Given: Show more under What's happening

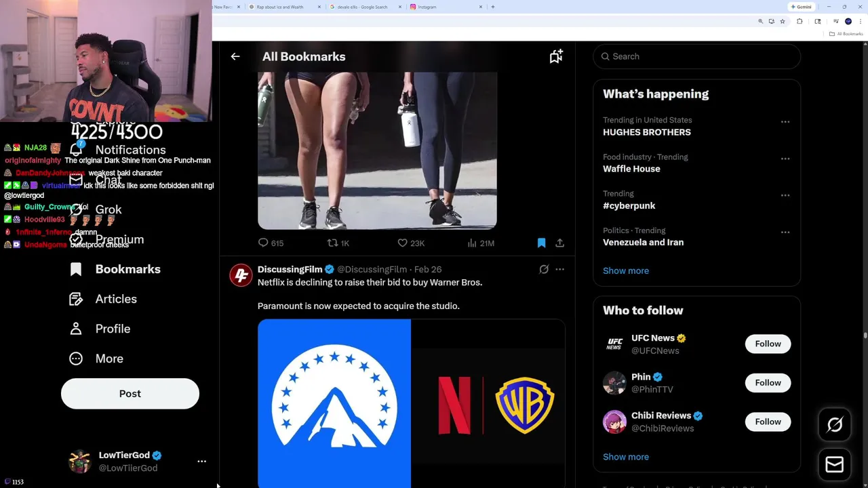Looking at the screenshot, I should click(626, 270).
